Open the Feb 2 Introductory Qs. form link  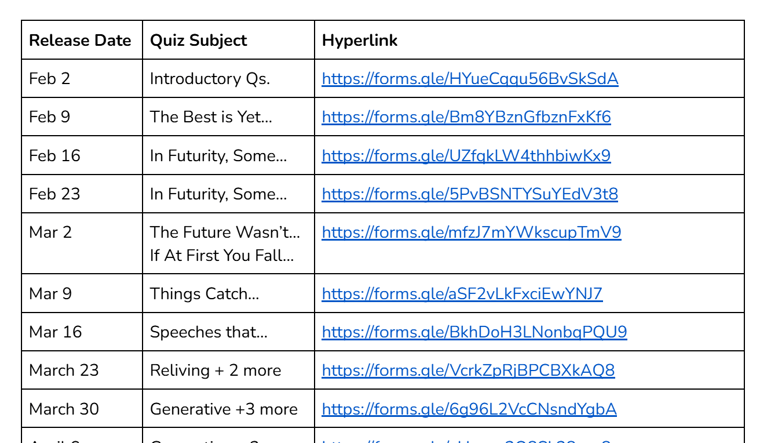[x=470, y=79]
